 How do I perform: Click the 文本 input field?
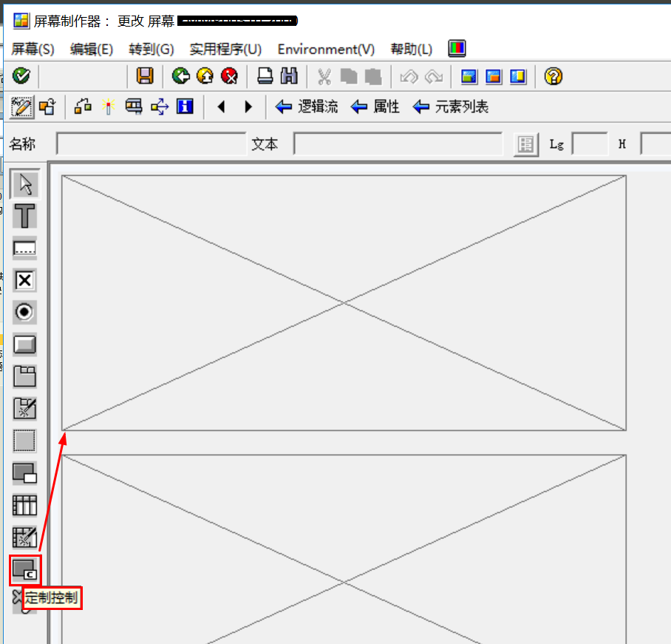pyautogui.click(x=398, y=143)
